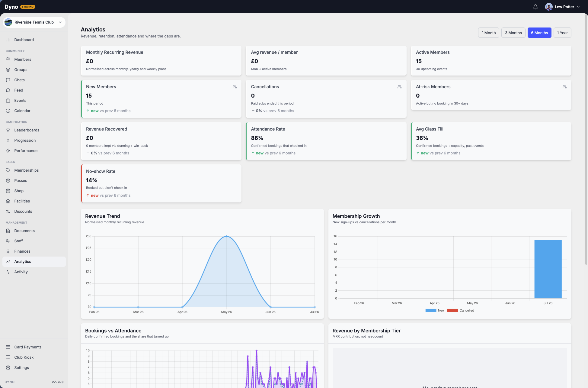Open the Leaderboards page label
Image resolution: width=588 pixels, height=388 pixels.
click(27, 130)
